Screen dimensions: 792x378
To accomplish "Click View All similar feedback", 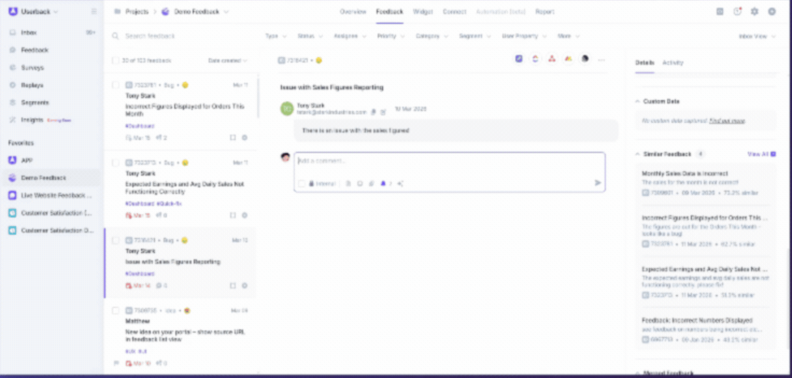I will [x=761, y=154].
